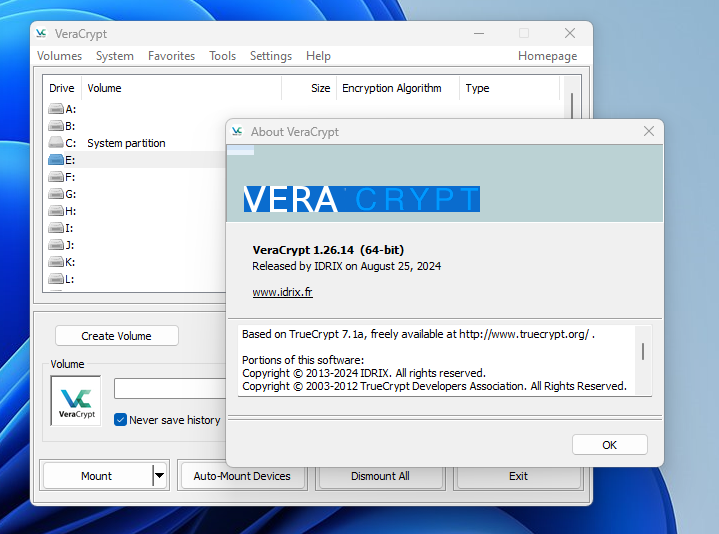This screenshot has width=719, height=534.
Task: Close the About VeraCrypt dialog
Action: click(x=649, y=131)
